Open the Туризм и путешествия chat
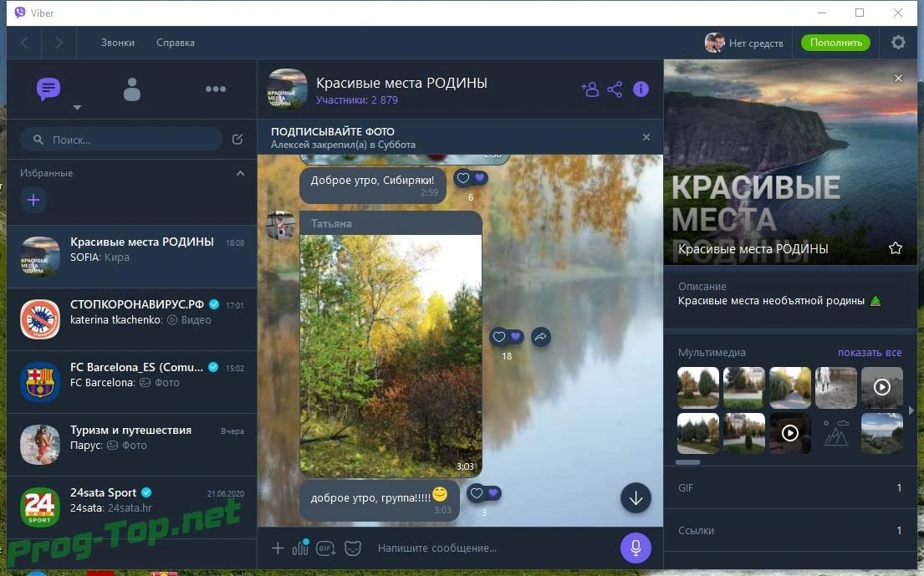Viewport: 924px width, 576px height. [132, 445]
